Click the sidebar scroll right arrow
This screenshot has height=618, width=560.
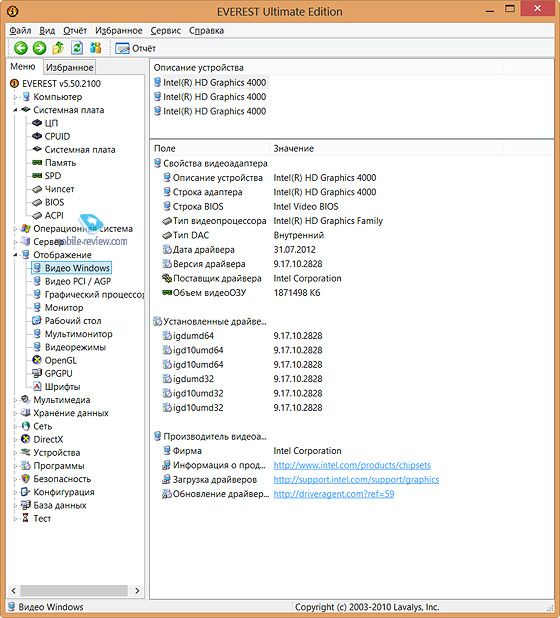point(137,590)
